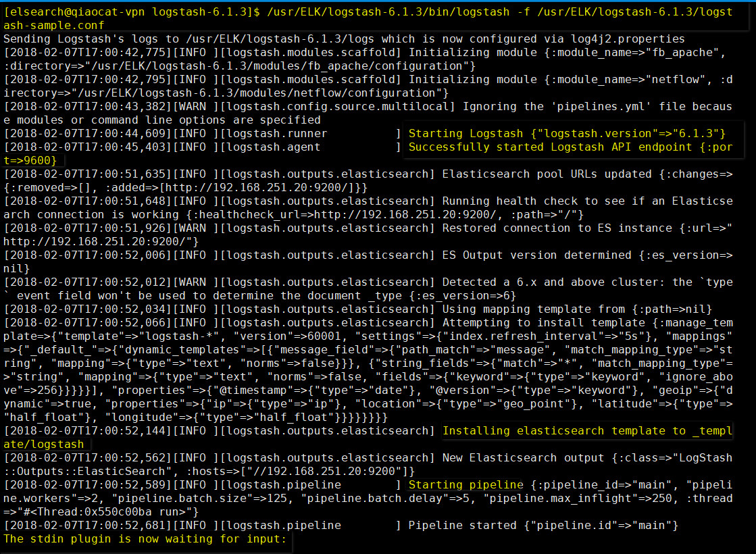Image resolution: width=756 pixels, height=554 pixels.
Task: Click 'New Elasticsearch output' message
Action: (523, 457)
